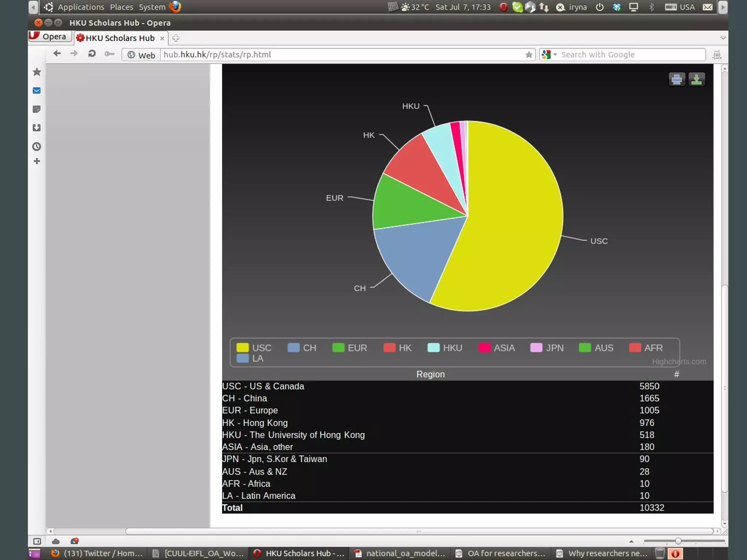Open the notes panel in sidebar

(x=37, y=109)
